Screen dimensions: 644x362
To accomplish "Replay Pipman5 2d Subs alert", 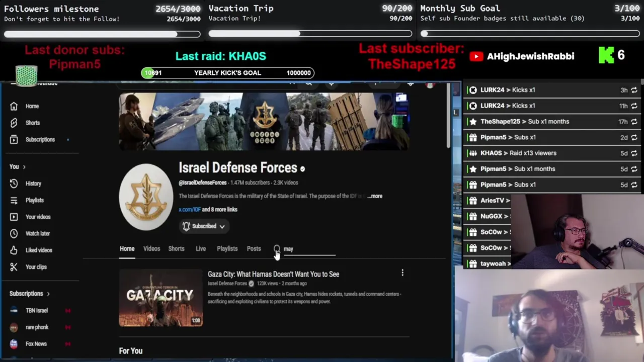I will pos(634,137).
